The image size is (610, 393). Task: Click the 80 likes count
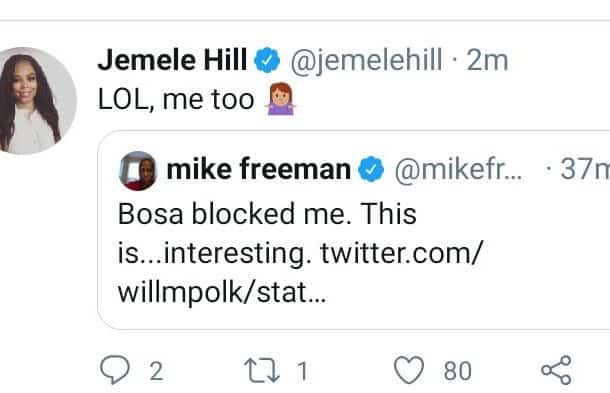coord(458,371)
